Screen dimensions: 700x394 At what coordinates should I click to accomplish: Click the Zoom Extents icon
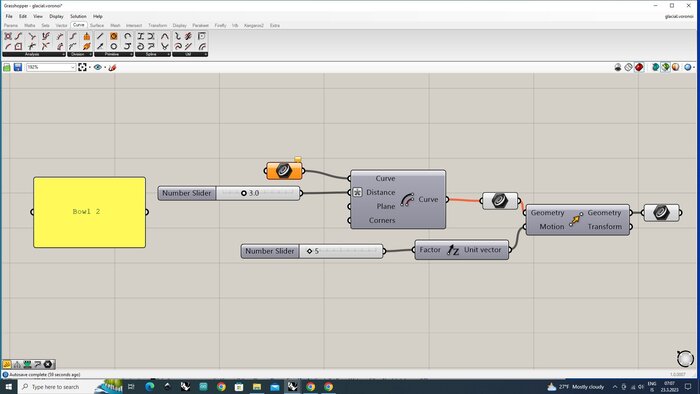82,67
